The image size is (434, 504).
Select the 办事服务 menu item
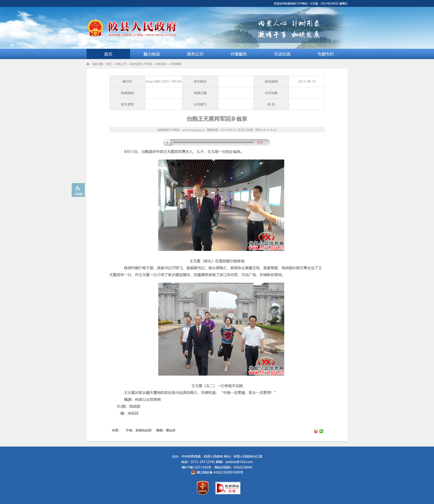(x=239, y=54)
